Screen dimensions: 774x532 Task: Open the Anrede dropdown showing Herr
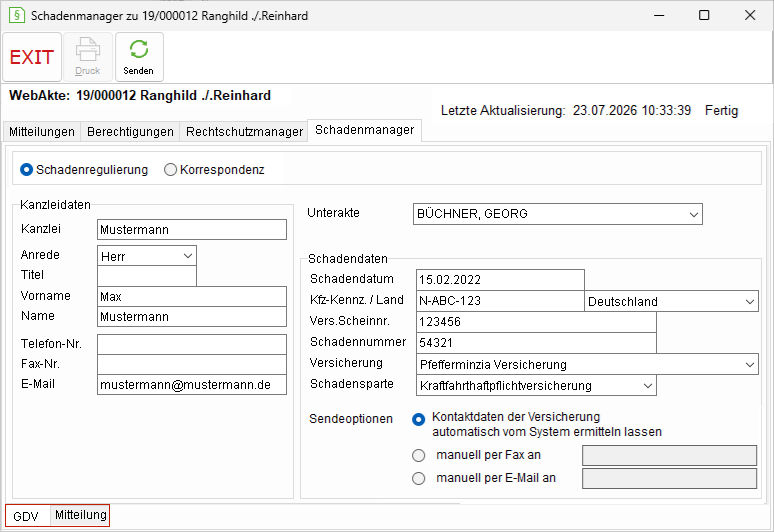click(147, 256)
